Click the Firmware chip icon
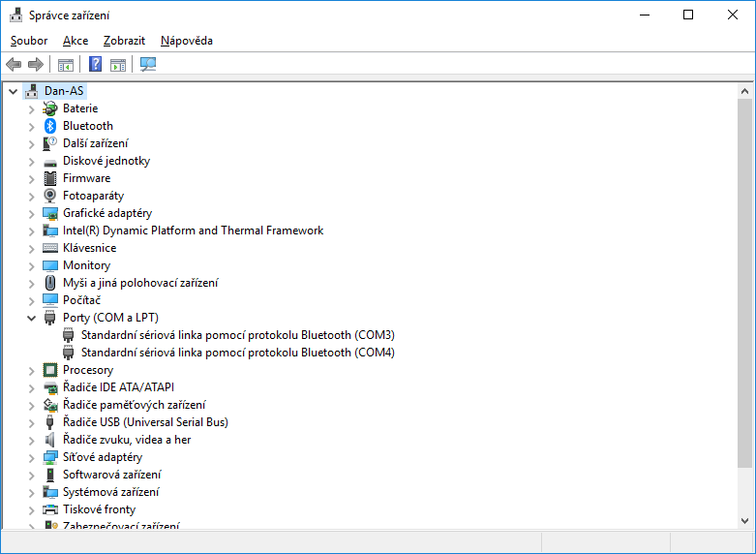This screenshot has height=554, width=756. pos(50,178)
